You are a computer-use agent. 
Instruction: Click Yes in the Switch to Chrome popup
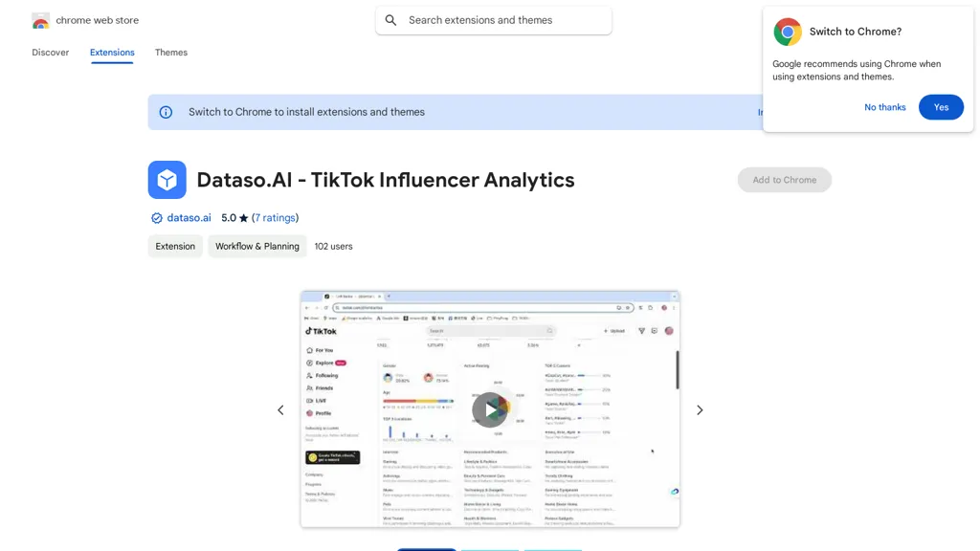(x=941, y=107)
